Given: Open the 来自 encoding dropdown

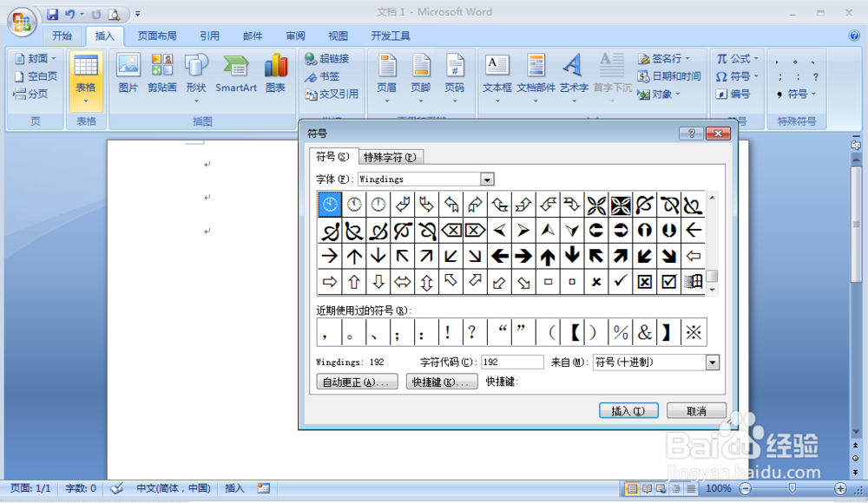Looking at the screenshot, I should (x=712, y=362).
